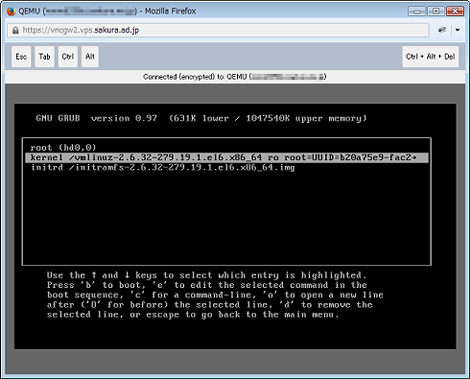This screenshot has width=470, height=379.
Task: Send Ctrl + Alt + Del to the VM
Action: [430, 57]
